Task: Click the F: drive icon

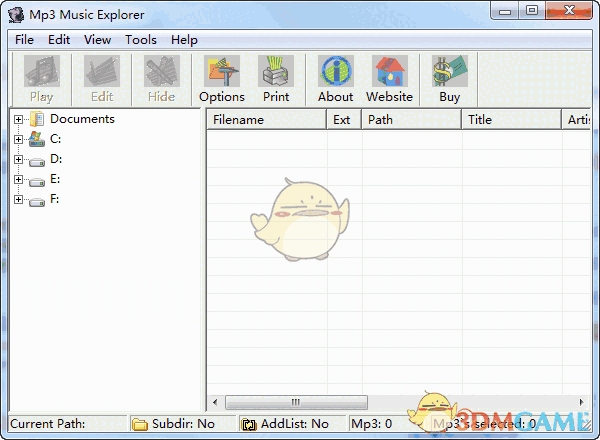Action: pos(37,202)
